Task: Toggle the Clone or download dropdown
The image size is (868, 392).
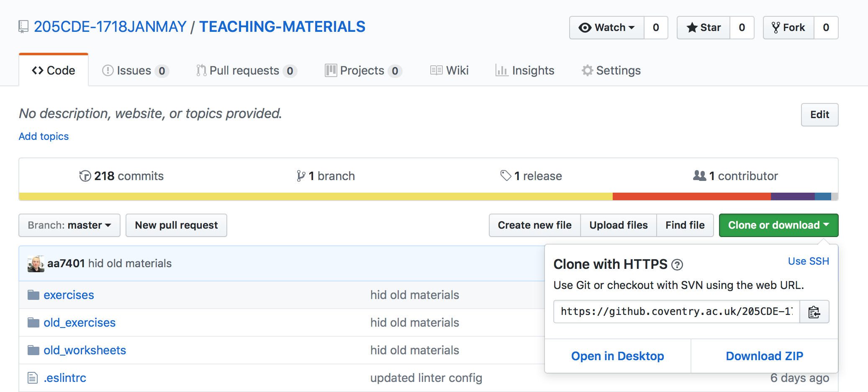Action: (778, 225)
